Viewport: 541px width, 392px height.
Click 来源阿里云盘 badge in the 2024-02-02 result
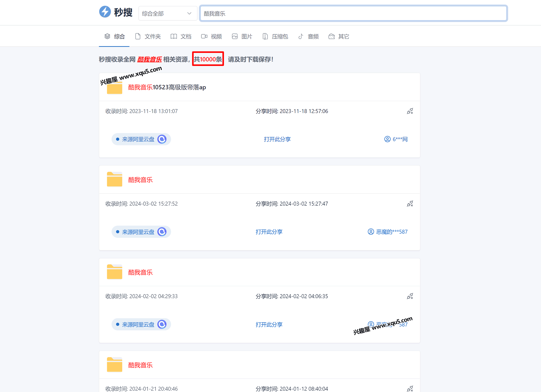[x=141, y=324]
